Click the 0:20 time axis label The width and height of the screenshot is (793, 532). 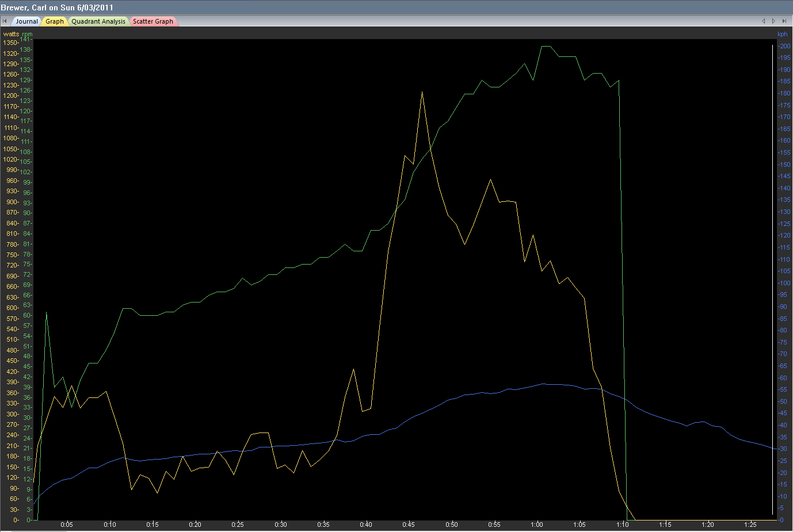[195, 525]
